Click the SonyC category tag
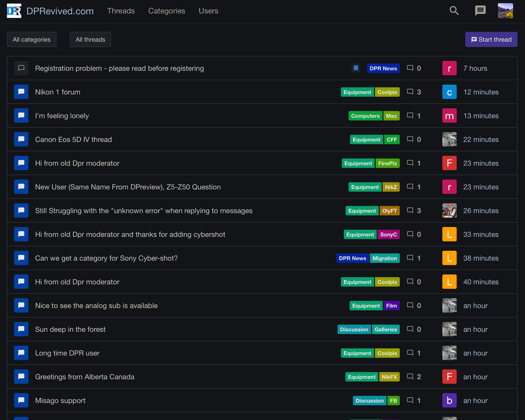525x420 pixels. point(388,234)
